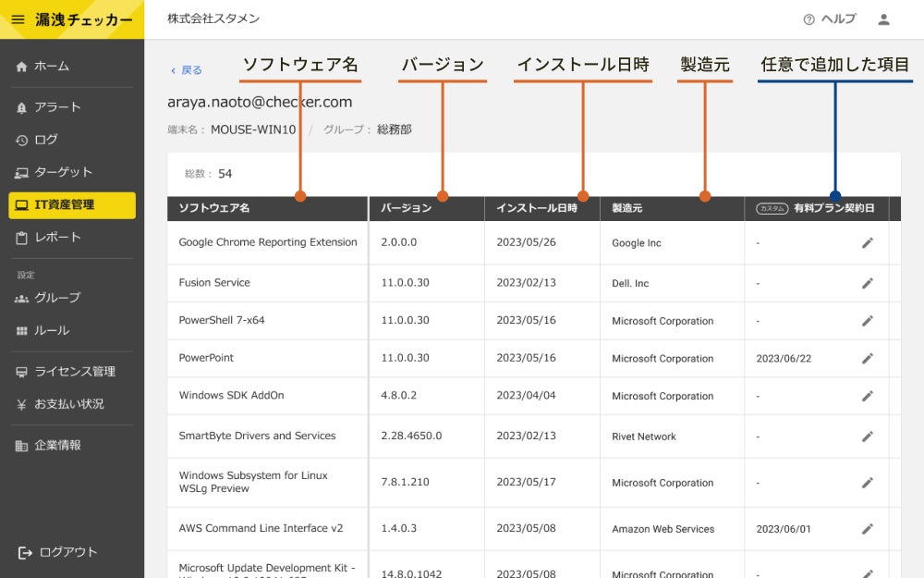Edit custom field for SmartByte Drivers row
924x578 pixels.
(868, 437)
